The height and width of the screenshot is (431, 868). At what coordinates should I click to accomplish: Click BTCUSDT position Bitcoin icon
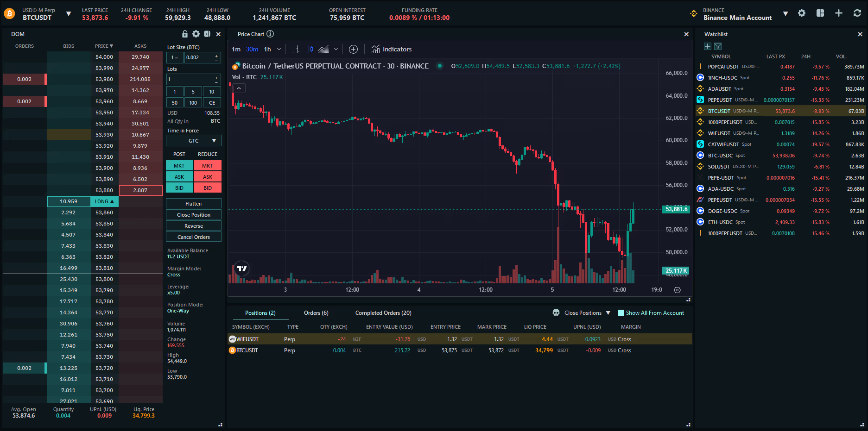(232, 350)
